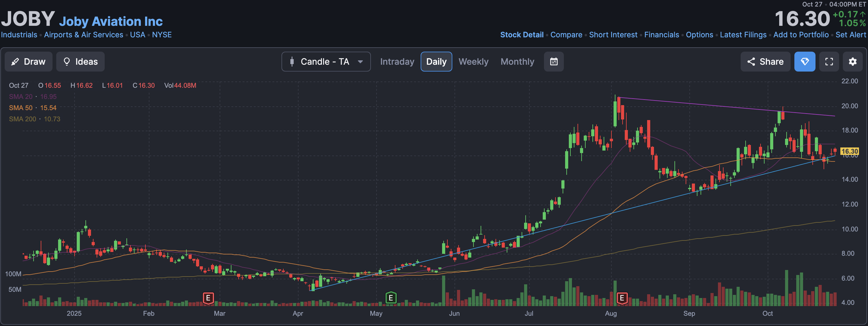The width and height of the screenshot is (868, 326).
Task: Open the Ideas panel
Action: (80, 61)
